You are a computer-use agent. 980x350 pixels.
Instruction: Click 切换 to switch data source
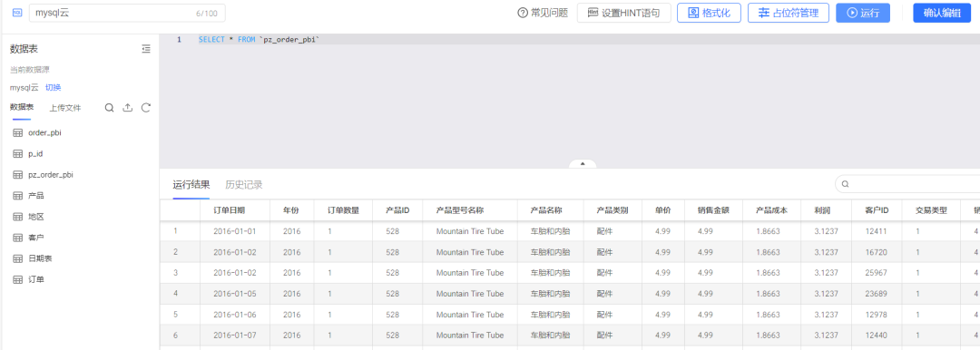coord(54,87)
